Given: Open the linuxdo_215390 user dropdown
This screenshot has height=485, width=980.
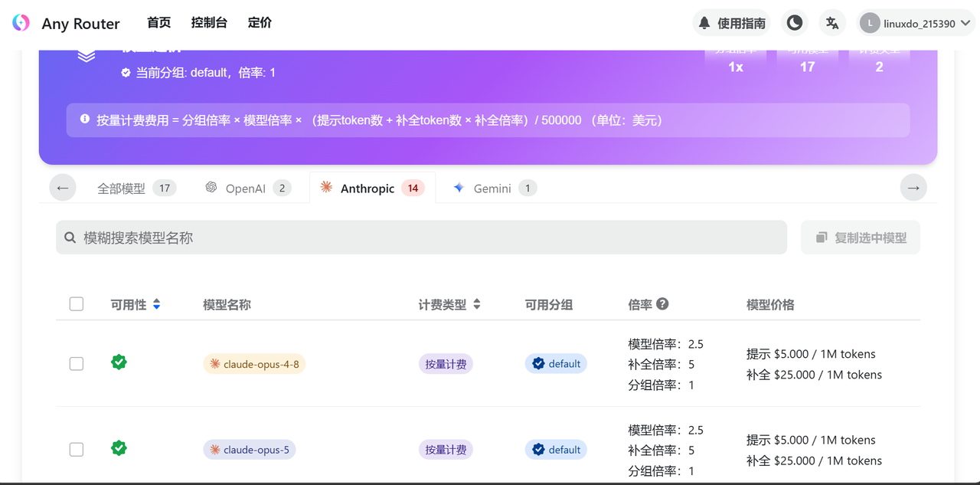Looking at the screenshot, I should coord(916,23).
